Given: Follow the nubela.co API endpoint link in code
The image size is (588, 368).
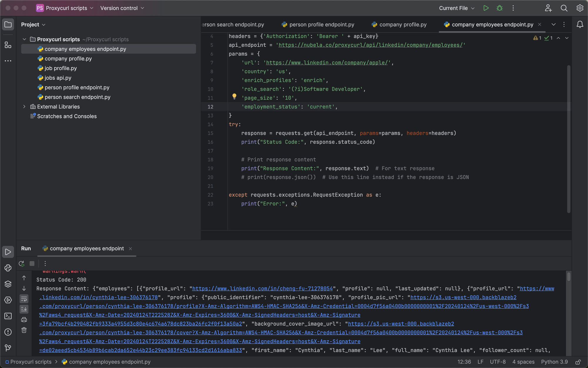Looking at the screenshot, I should [370, 45].
